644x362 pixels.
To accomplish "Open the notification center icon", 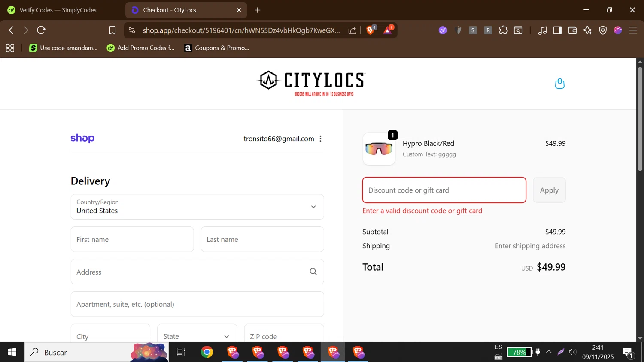I will [x=628, y=352].
